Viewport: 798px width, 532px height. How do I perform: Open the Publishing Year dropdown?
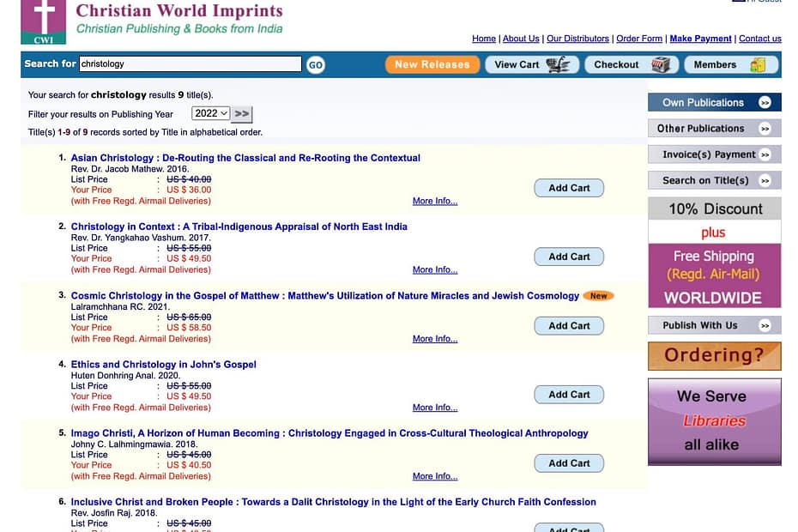(x=211, y=113)
